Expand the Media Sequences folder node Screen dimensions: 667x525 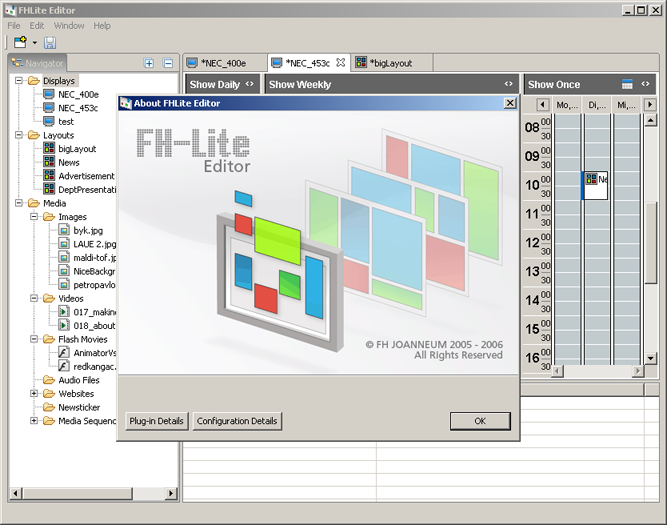34,421
